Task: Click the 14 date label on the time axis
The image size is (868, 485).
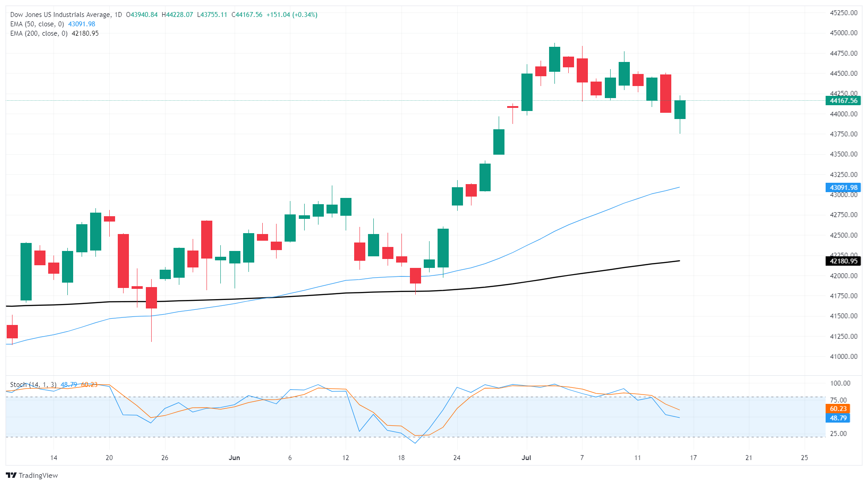Action: (x=54, y=458)
